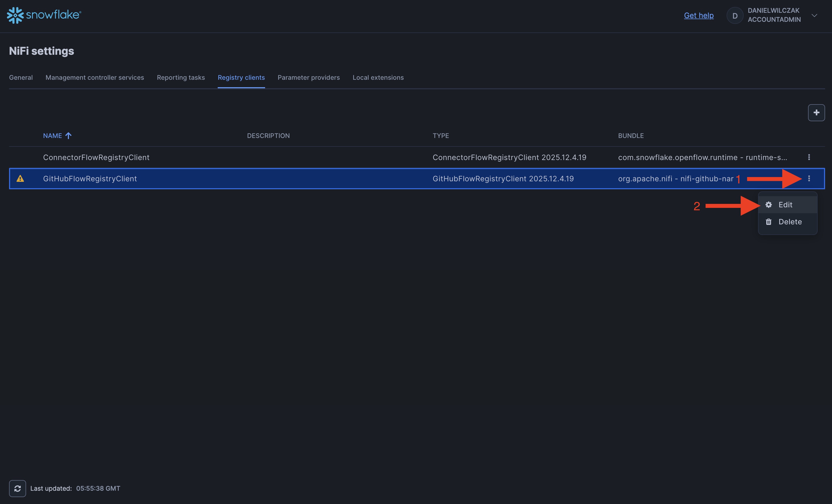Click the BUNDLE column header
Image resolution: width=832 pixels, height=504 pixels.
(631, 136)
